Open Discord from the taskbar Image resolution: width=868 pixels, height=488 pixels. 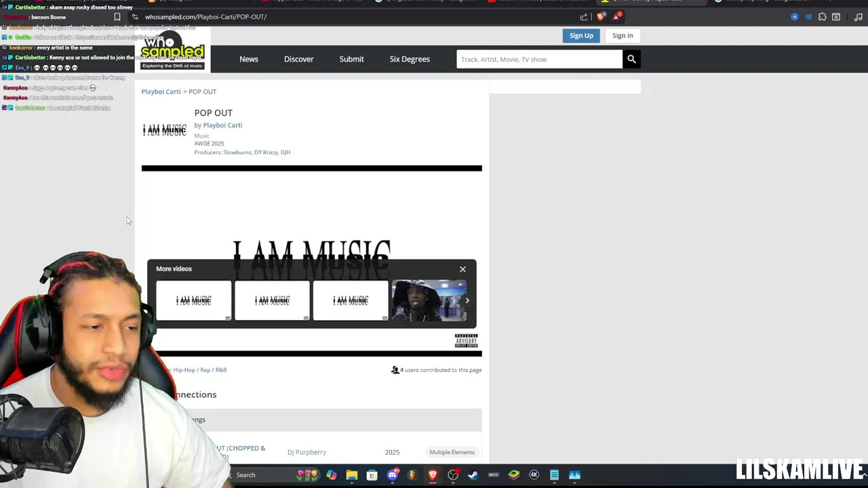click(392, 475)
